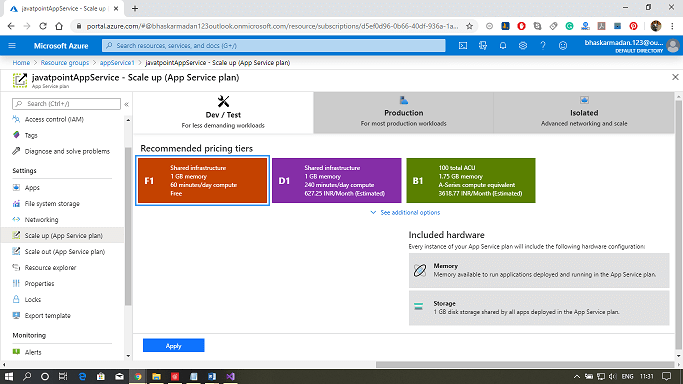
Task: Open the Azure portal hamburger menu
Action: (x=12, y=46)
